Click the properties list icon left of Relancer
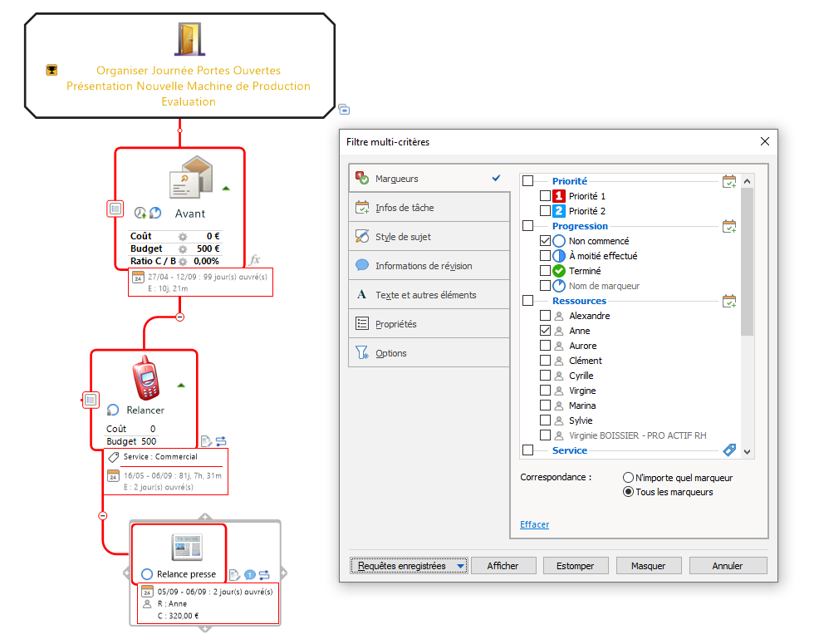 point(91,400)
